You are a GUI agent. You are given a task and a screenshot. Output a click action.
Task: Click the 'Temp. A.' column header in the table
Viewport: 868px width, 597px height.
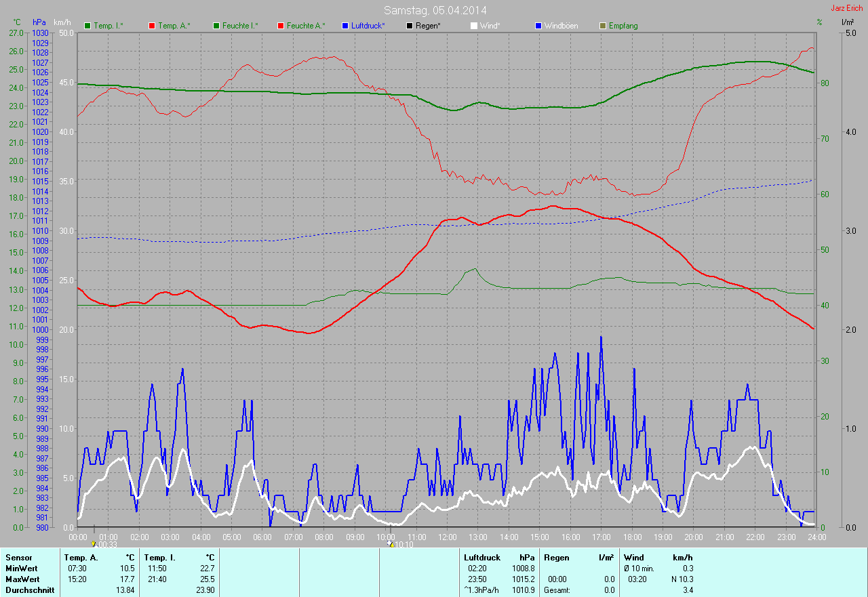(81, 558)
